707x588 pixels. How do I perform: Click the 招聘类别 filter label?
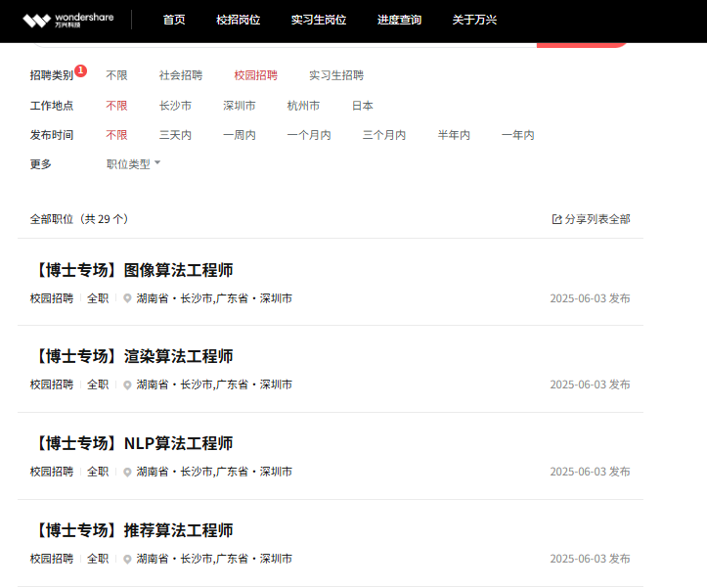point(52,75)
